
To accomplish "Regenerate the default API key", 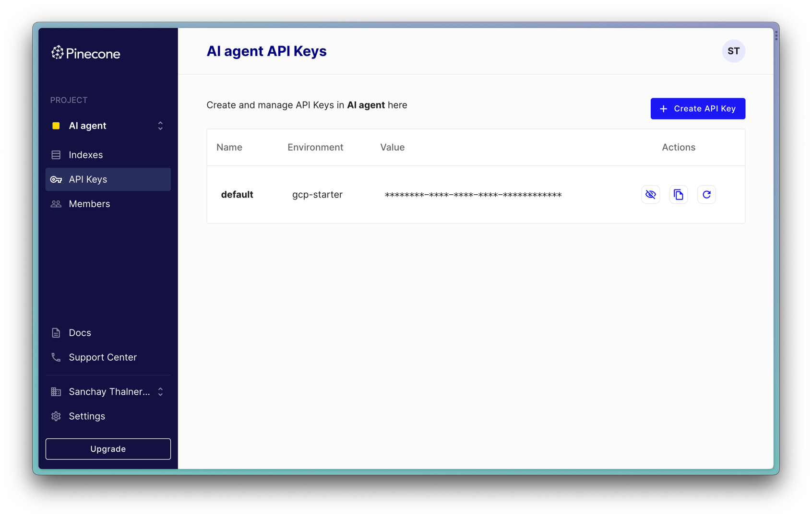I will (x=706, y=195).
